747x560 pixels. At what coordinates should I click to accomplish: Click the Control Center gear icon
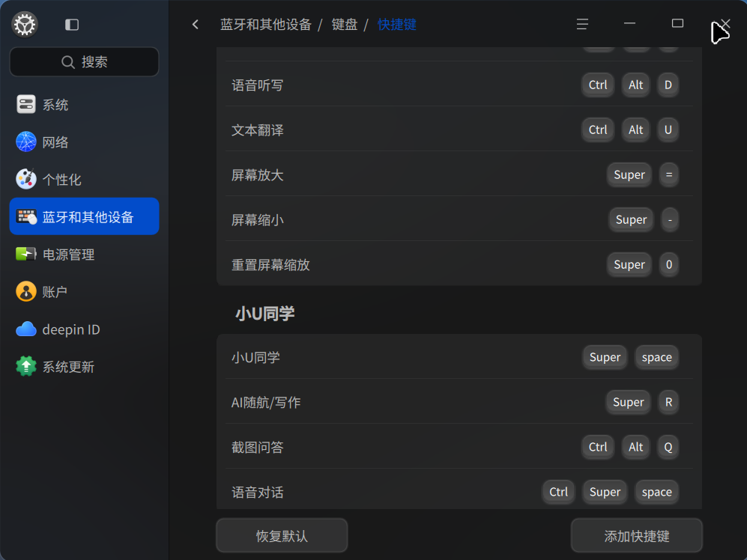point(25,24)
